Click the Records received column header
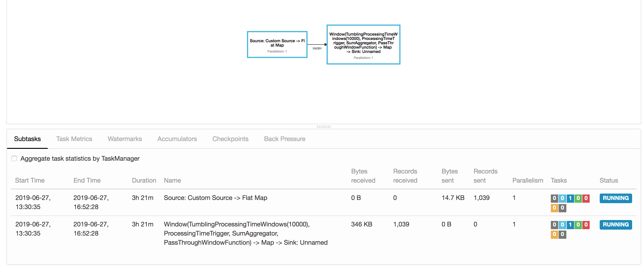 [405, 176]
